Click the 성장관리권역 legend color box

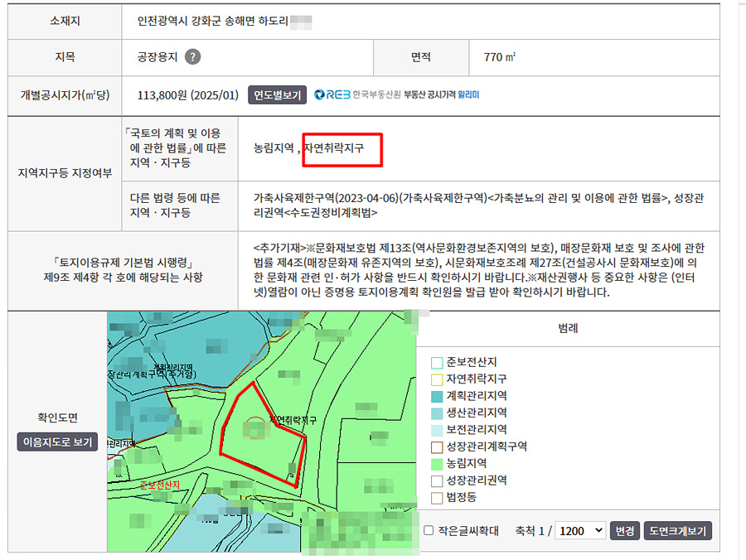[437, 480]
